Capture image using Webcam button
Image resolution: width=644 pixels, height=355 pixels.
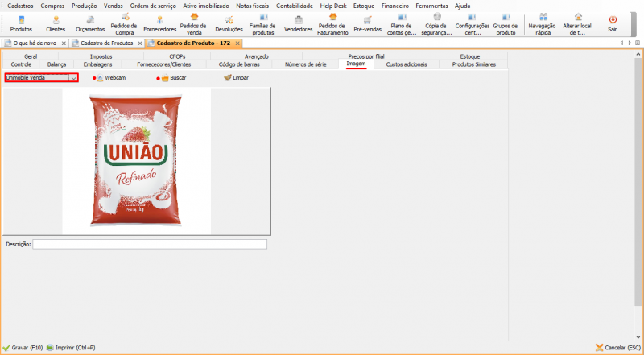click(x=110, y=77)
